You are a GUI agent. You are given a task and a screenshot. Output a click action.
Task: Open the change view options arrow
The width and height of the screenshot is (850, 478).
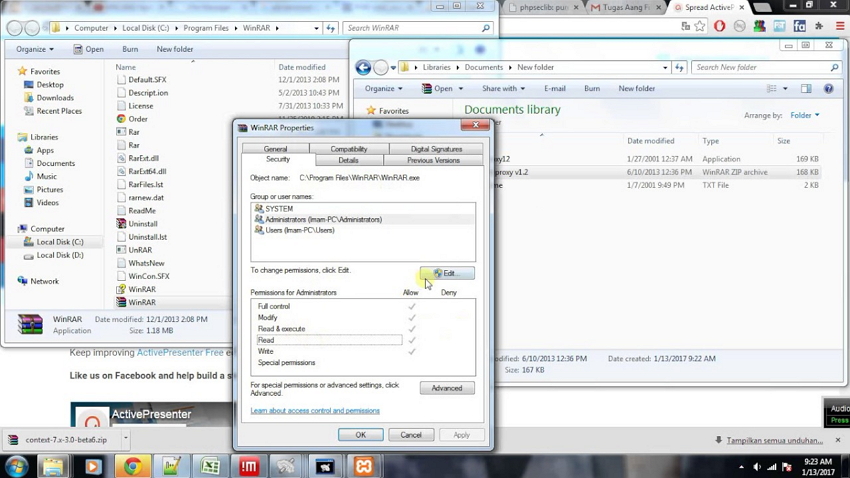785,88
